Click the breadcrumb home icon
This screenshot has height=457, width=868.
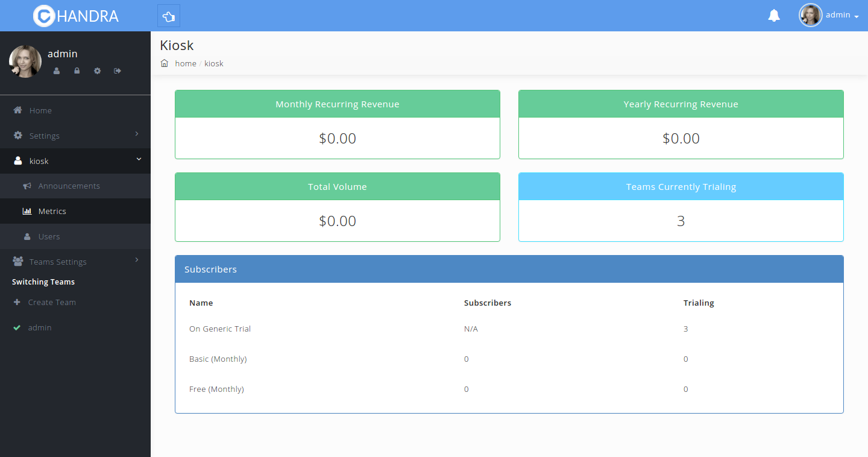click(164, 63)
